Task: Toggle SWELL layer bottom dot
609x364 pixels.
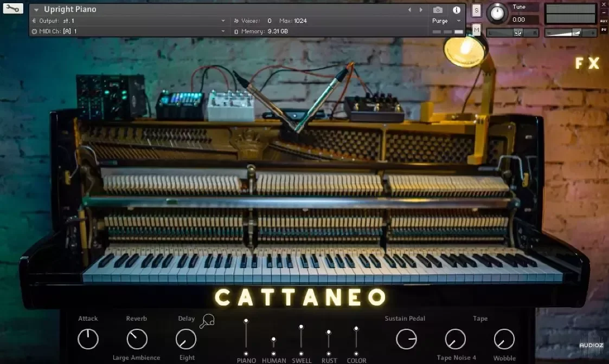Action: pyautogui.click(x=301, y=354)
